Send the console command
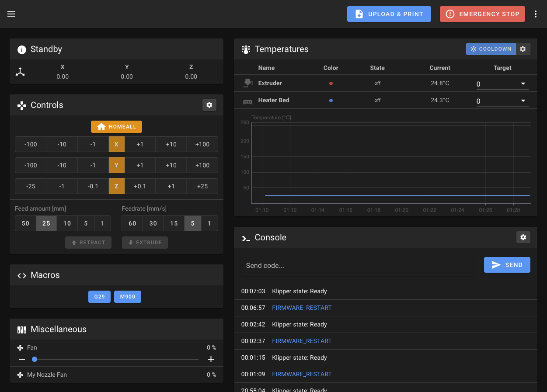 point(507,265)
